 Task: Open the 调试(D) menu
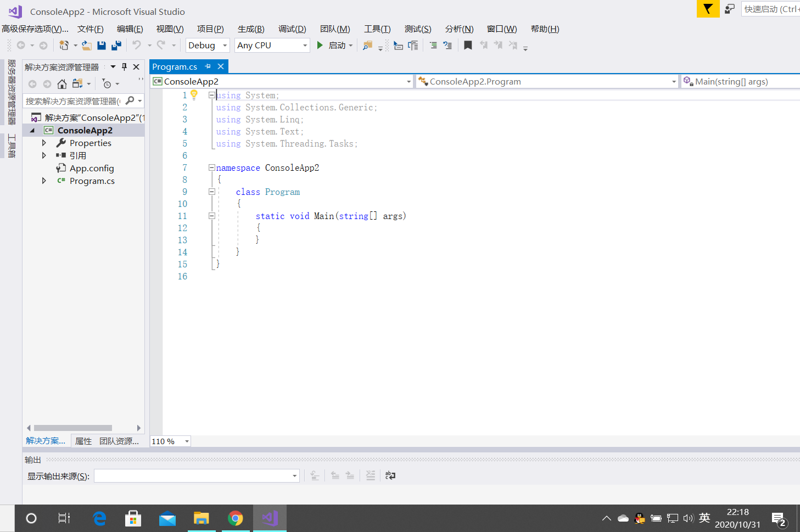click(292, 29)
